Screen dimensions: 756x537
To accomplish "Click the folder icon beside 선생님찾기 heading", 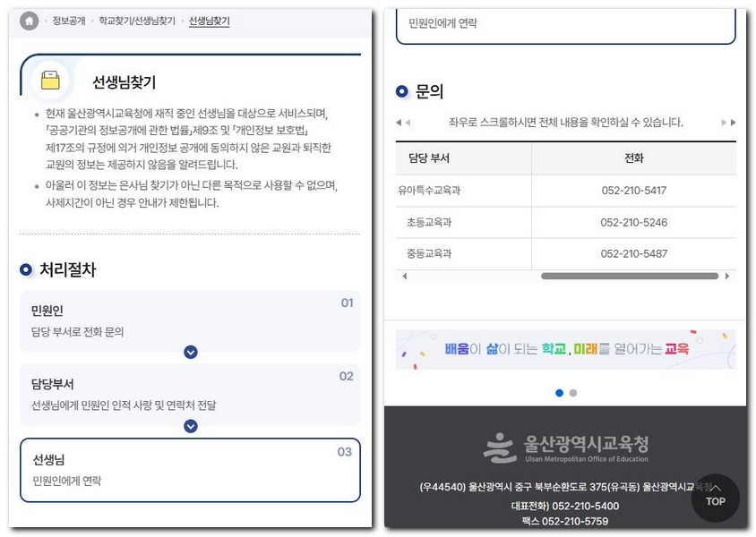I will 51,80.
